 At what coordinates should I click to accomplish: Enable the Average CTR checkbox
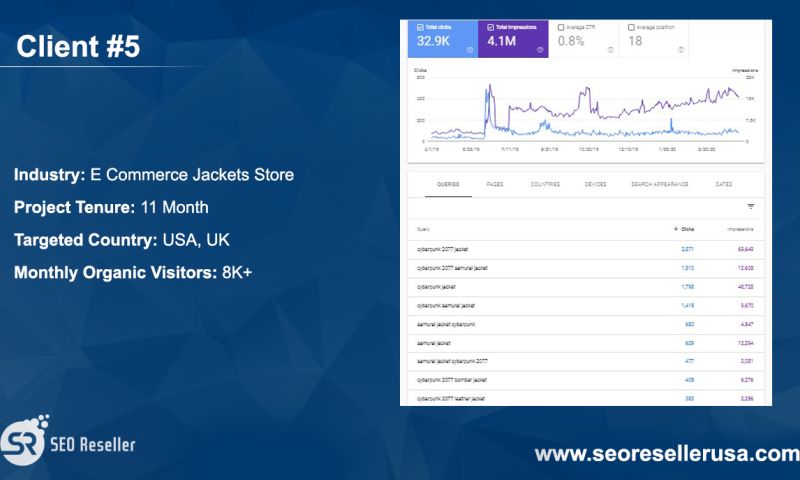pos(560,27)
